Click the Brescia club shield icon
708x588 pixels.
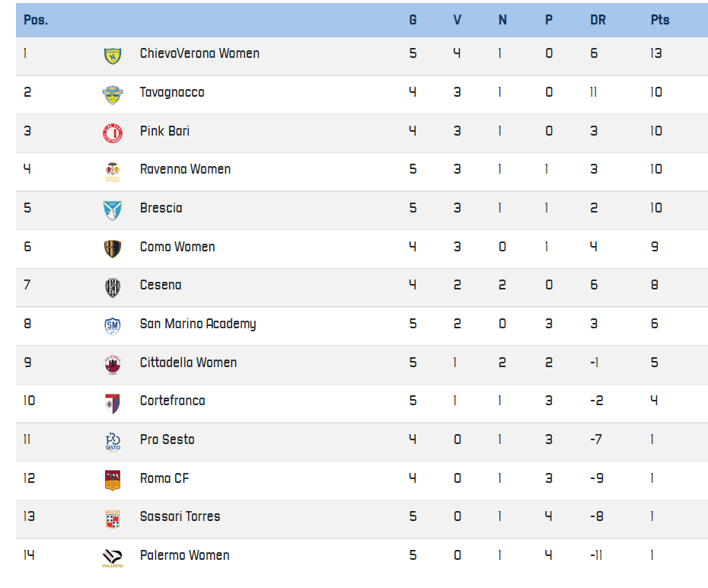(112, 209)
